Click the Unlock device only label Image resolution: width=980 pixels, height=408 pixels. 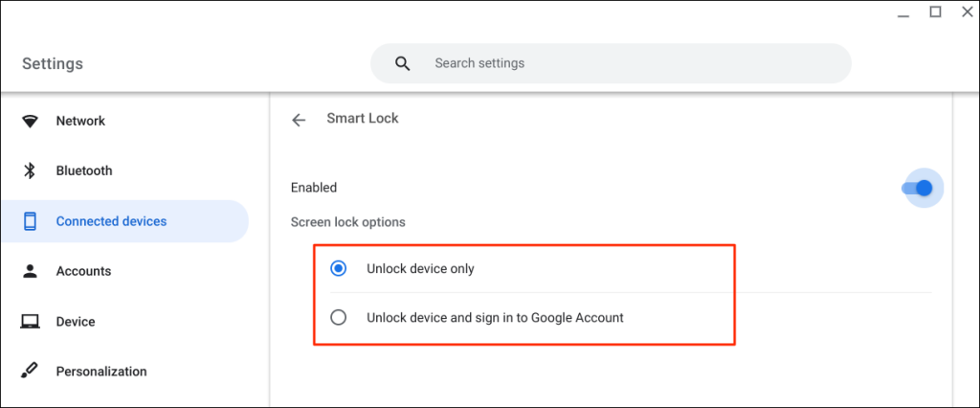[420, 269]
